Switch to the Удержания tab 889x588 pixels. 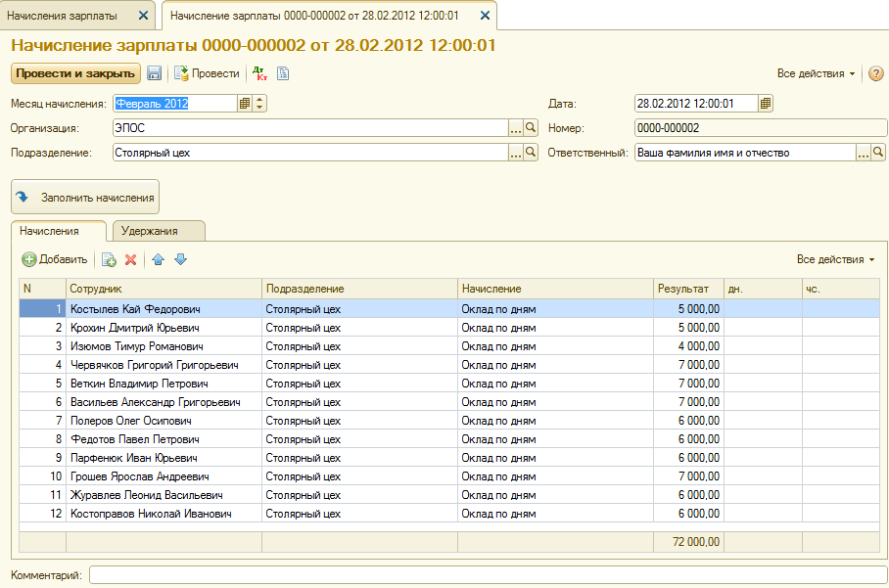coord(158,231)
